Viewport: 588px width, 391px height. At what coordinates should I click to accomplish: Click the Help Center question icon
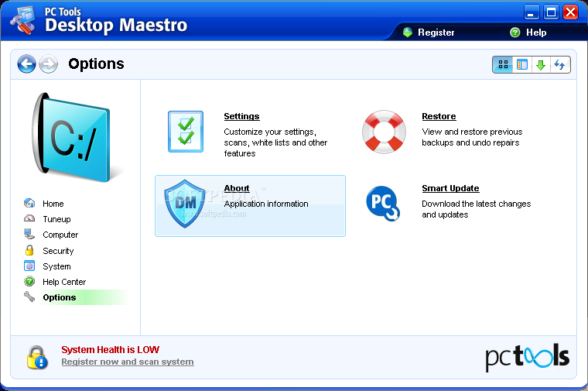pos(29,281)
